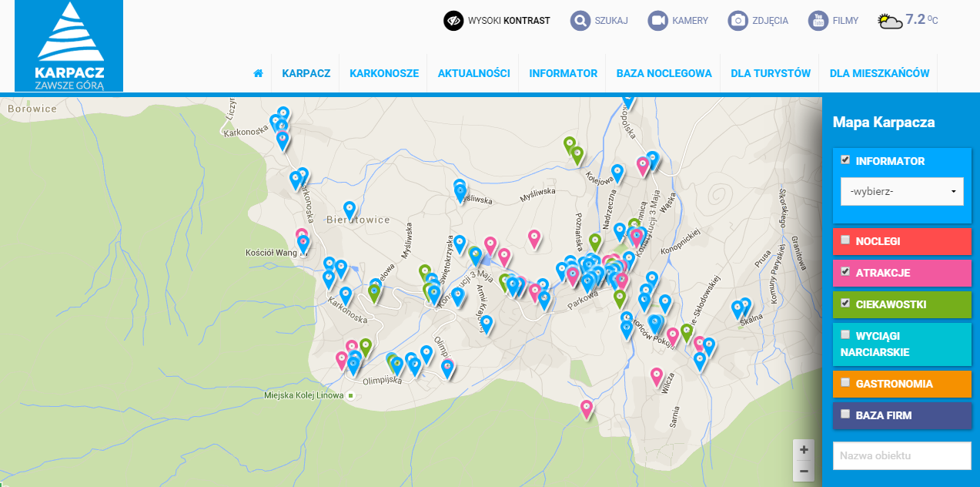The height and width of the screenshot is (487, 980).
Task: Open the Karpacz menu
Action: point(306,73)
